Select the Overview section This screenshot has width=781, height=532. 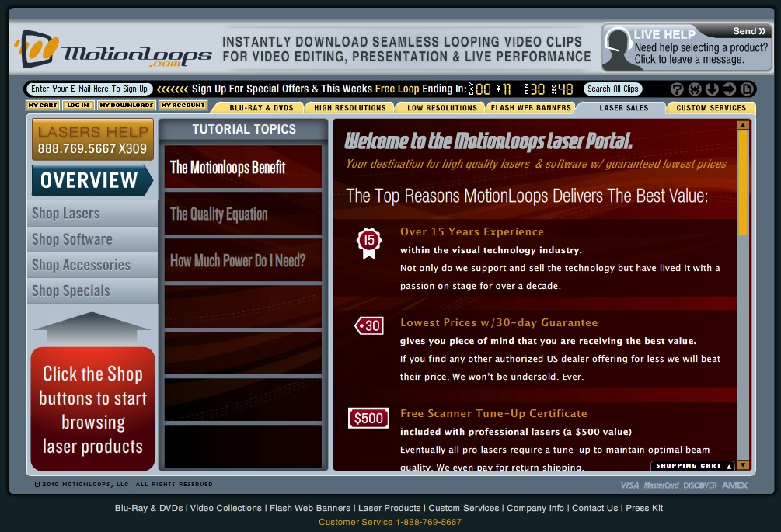[x=92, y=180]
